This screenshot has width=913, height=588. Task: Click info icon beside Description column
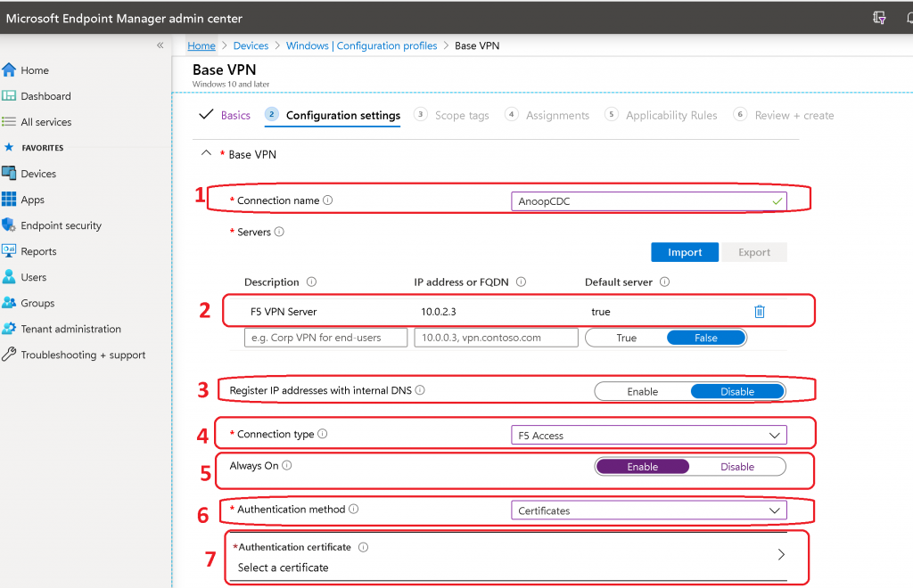311,282
